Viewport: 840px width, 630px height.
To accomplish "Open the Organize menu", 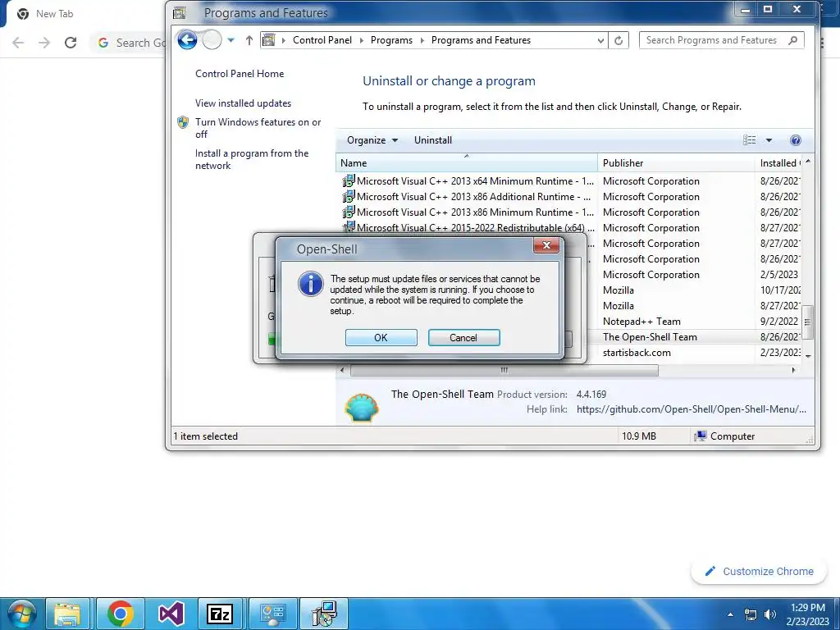I will point(372,140).
